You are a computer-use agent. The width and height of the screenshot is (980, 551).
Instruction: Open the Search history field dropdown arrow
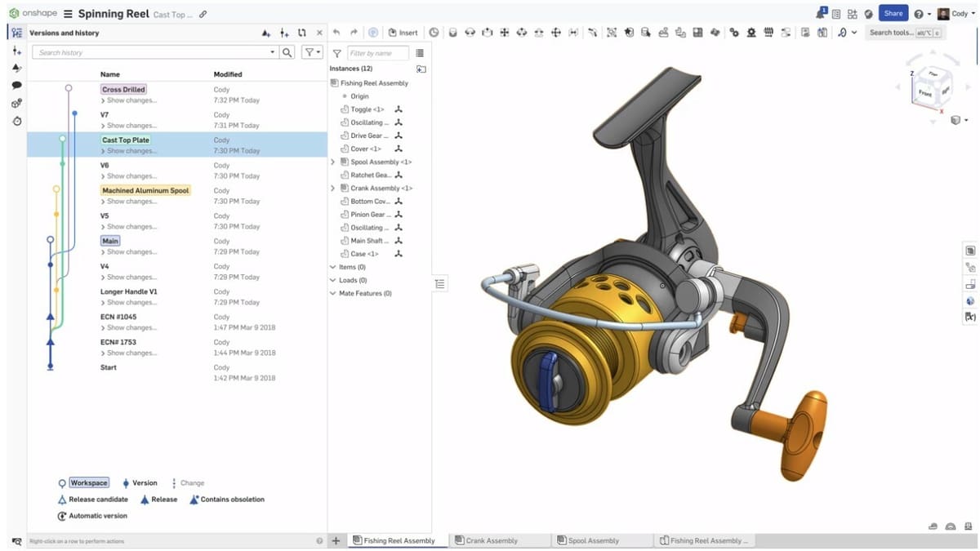pos(273,52)
